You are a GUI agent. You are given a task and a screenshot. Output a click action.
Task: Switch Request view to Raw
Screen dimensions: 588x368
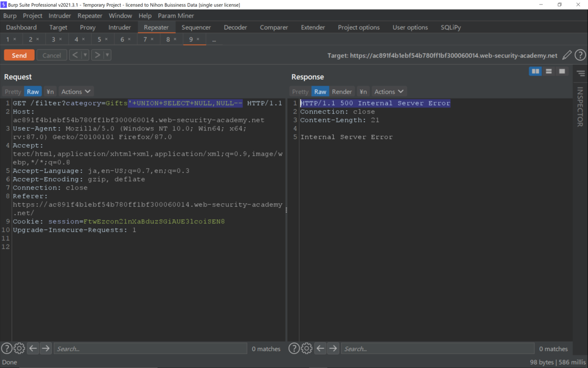tap(33, 92)
